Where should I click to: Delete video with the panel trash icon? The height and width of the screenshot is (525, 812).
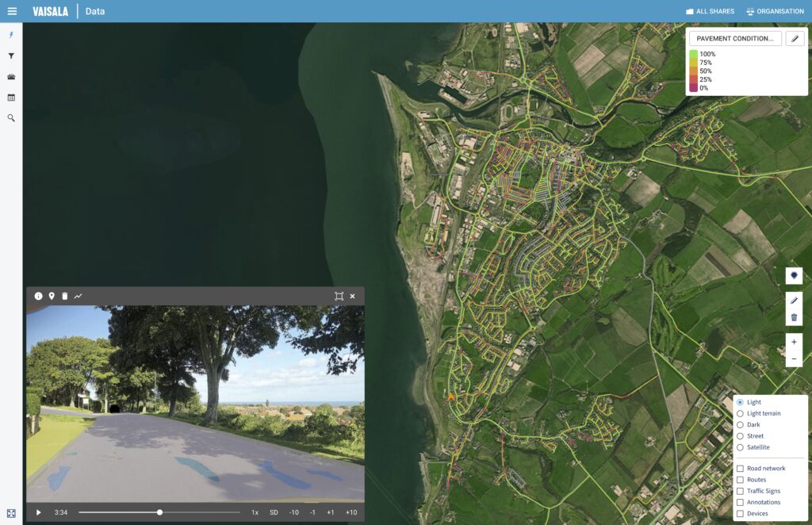[65, 296]
